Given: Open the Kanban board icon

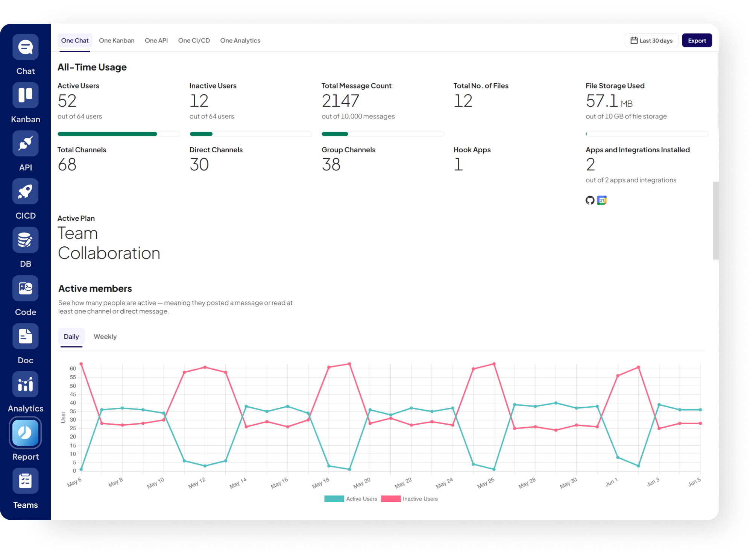Looking at the screenshot, I should pyautogui.click(x=25, y=96).
